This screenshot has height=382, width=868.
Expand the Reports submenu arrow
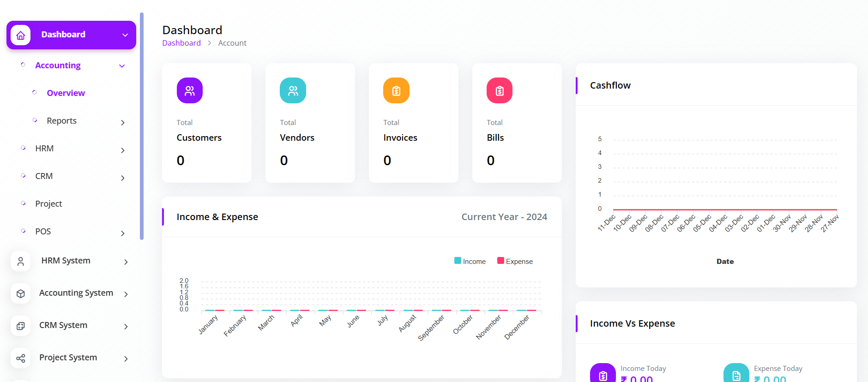click(123, 123)
